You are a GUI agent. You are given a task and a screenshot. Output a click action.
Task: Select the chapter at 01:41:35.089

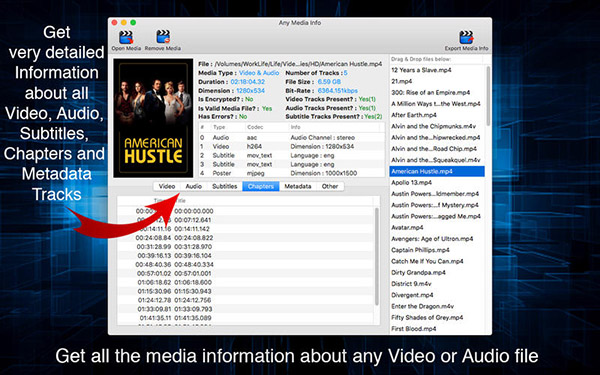pyautogui.click(x=245, y=318)
